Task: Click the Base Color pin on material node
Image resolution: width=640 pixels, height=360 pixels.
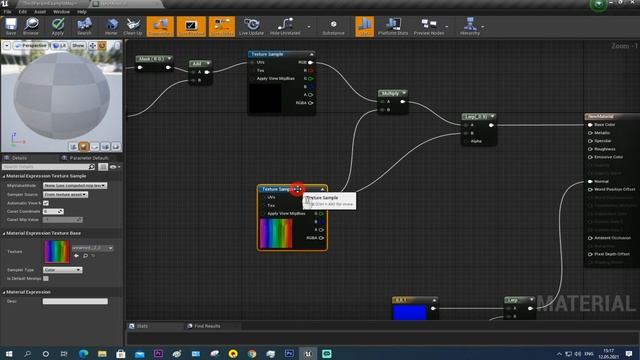Action: (590, 124)
